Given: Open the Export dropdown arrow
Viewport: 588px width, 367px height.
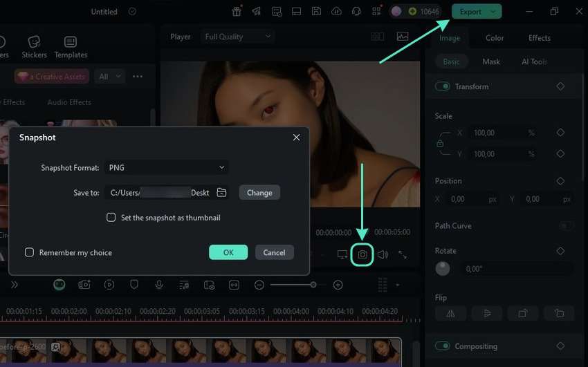Looking at the screenshot, I should pyautogui.click(x=493, y=12).
